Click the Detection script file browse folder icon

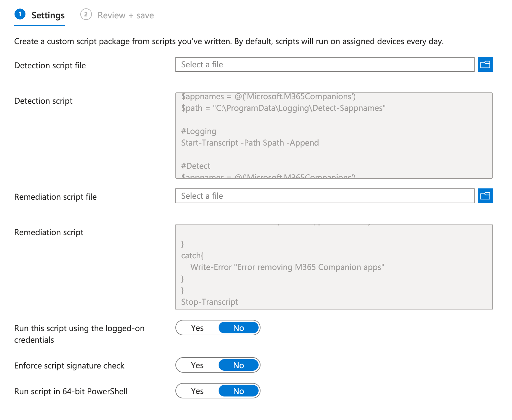pyautogui.click(x=485, y=64)
